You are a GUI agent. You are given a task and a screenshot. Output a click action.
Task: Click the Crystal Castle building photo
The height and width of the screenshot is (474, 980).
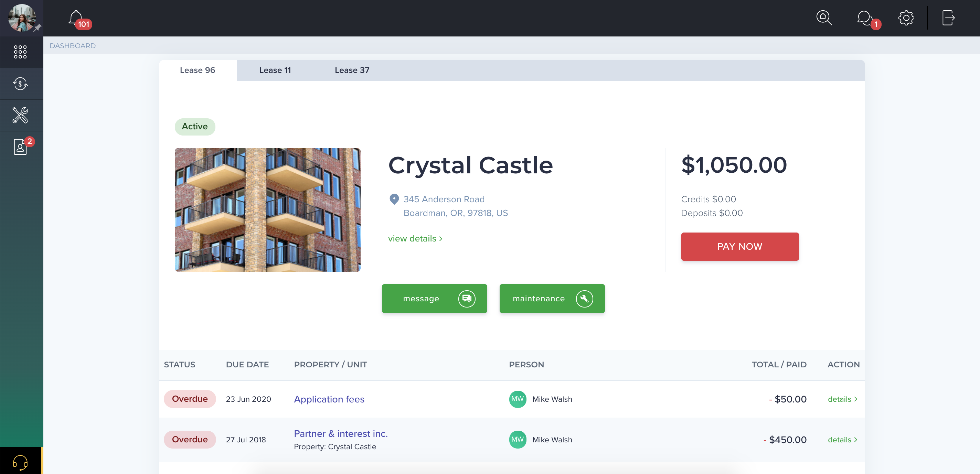[x=267, y=209]
